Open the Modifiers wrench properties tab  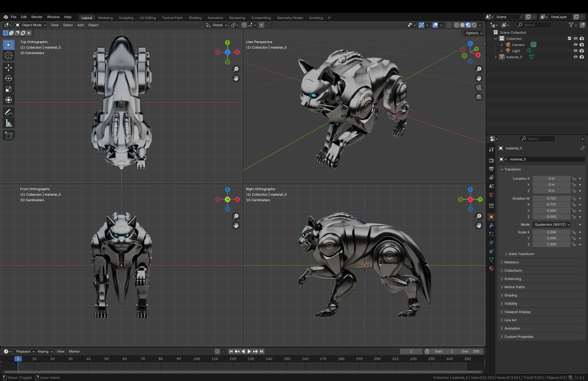click(491, 225)
